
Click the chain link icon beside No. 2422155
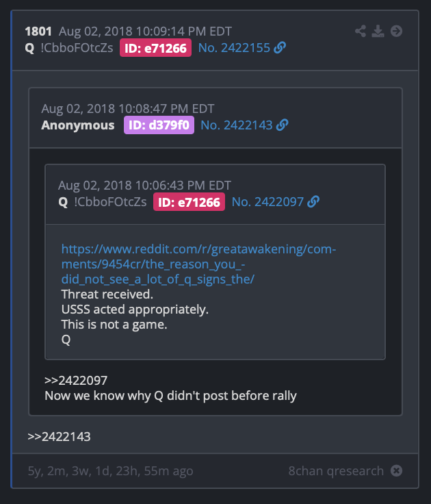(280, 47)
